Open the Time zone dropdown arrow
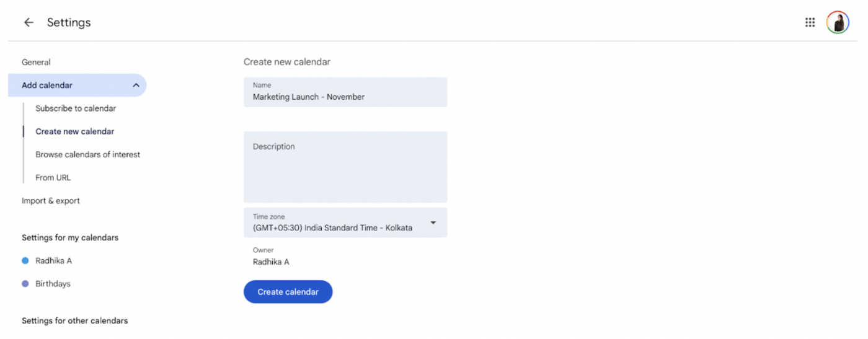868x339 pixels. 433,222
